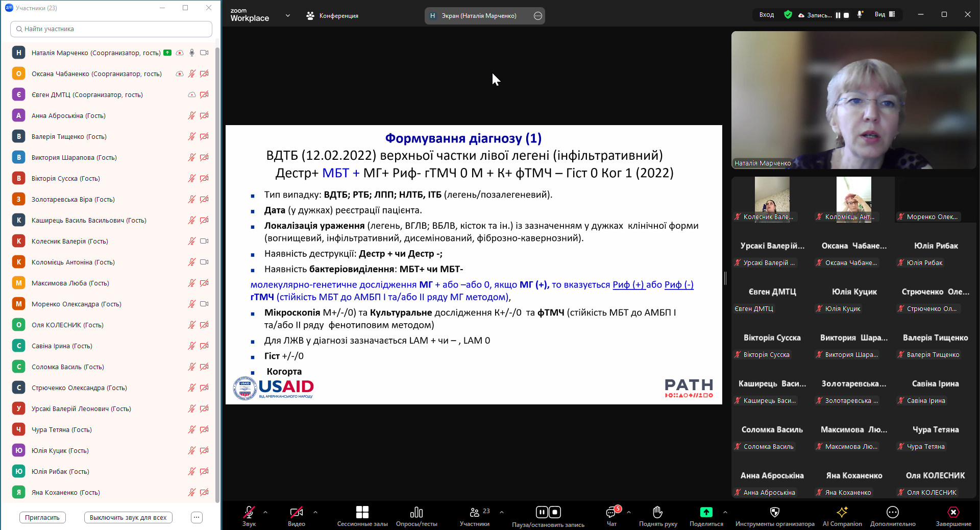Click the Пригласить button

42,517
